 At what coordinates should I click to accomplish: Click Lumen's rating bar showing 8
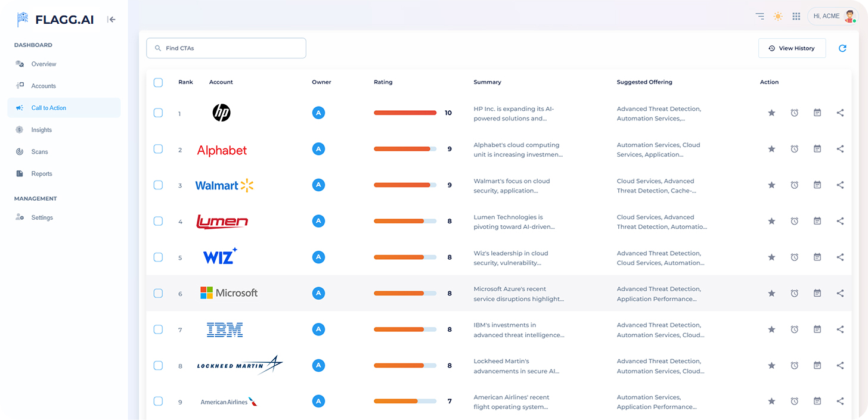click(405, 221)
